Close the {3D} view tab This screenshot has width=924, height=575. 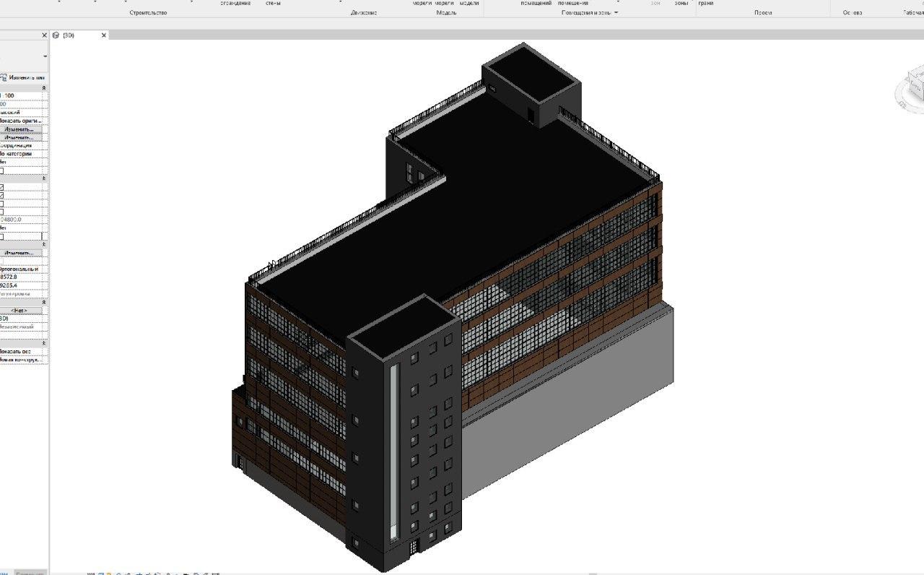click(x=104, y=35)
